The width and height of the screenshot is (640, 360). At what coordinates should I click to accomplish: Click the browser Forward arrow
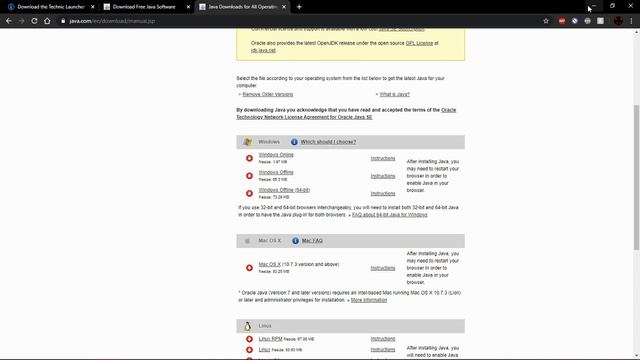21,21
